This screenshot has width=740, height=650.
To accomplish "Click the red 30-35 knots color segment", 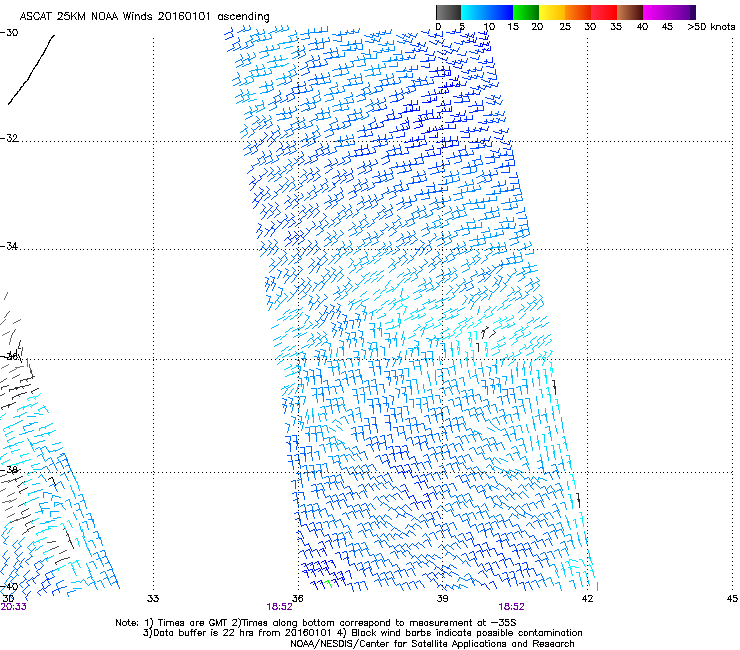I will click(x=604, y=12).
